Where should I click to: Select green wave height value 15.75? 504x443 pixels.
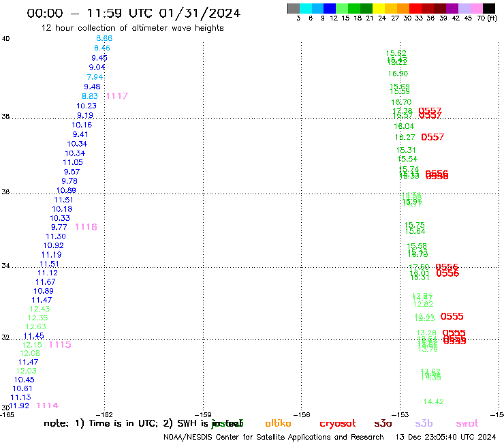(x=414, y=225)
